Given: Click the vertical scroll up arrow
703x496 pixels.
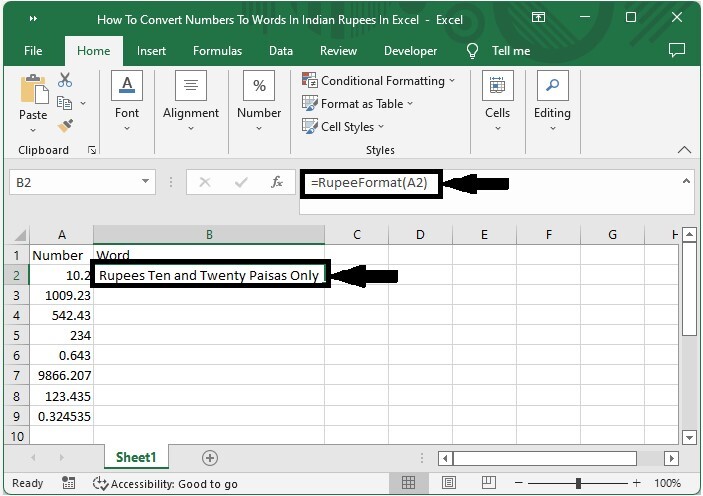Looking at the screenshot, I should click(x=689, y=235).
